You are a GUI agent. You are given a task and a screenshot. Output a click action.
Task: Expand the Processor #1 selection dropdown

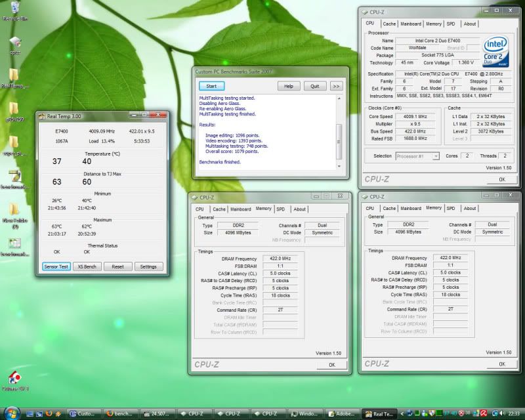tap(435, 156)
